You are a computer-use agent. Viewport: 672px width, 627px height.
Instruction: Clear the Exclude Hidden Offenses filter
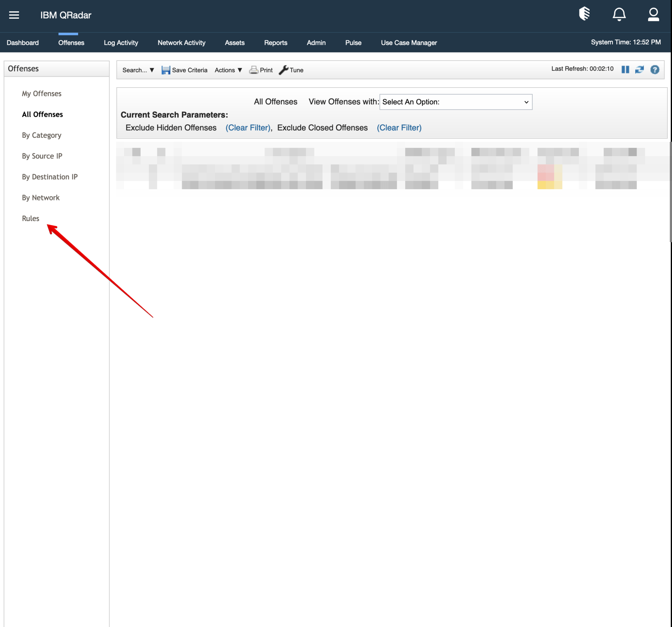click(x=248, y=128)
